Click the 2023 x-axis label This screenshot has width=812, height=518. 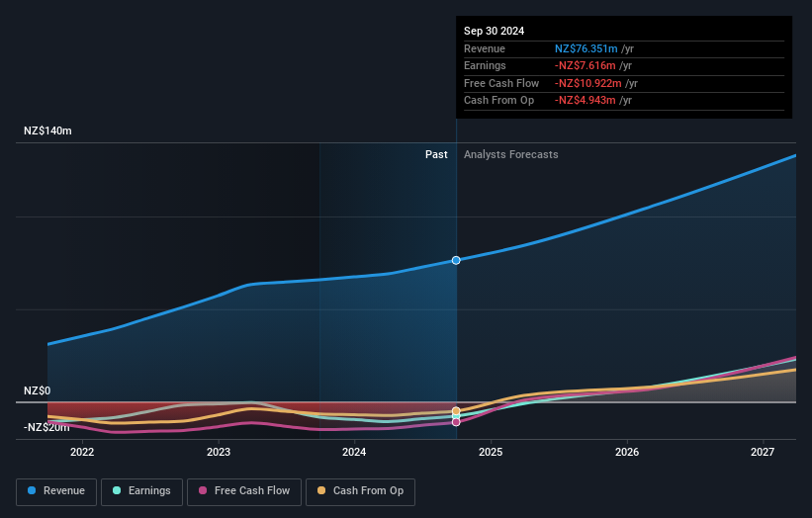[219, 452]
